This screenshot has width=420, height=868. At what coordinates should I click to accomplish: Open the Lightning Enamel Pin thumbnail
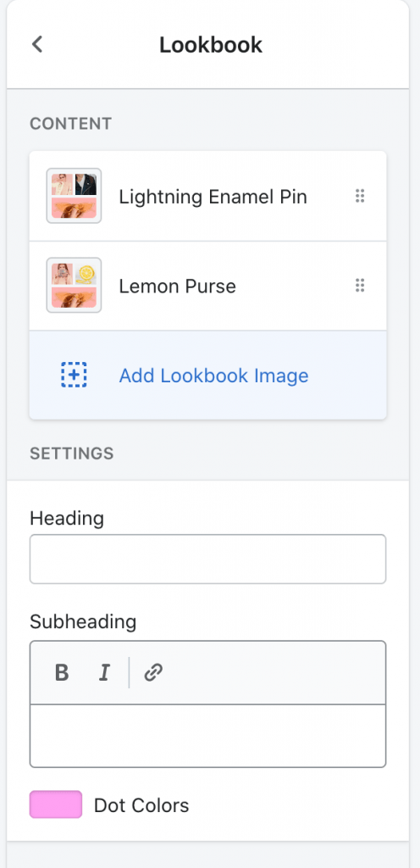(74, 196)
